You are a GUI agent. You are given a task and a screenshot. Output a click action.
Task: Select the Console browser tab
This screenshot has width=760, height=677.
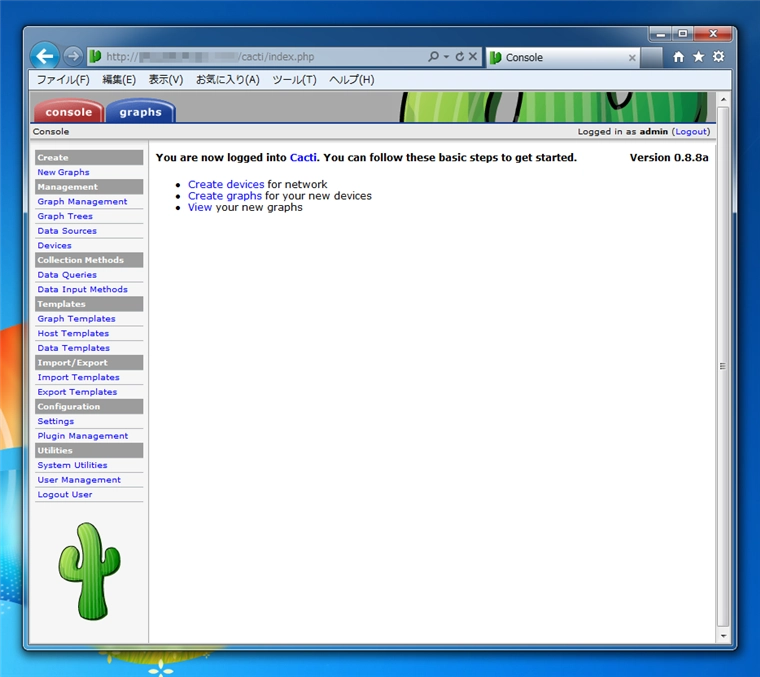click(x=563, y=57)
